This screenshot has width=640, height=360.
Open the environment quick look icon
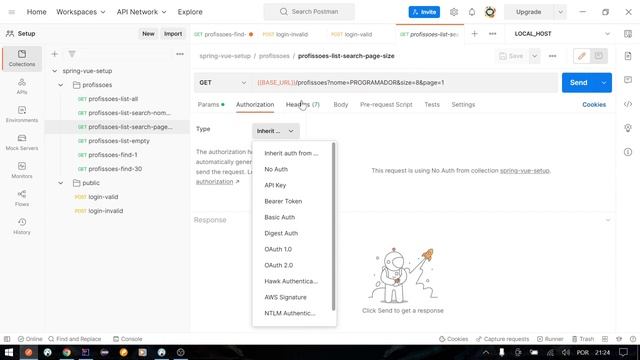[x=628, y=34]
